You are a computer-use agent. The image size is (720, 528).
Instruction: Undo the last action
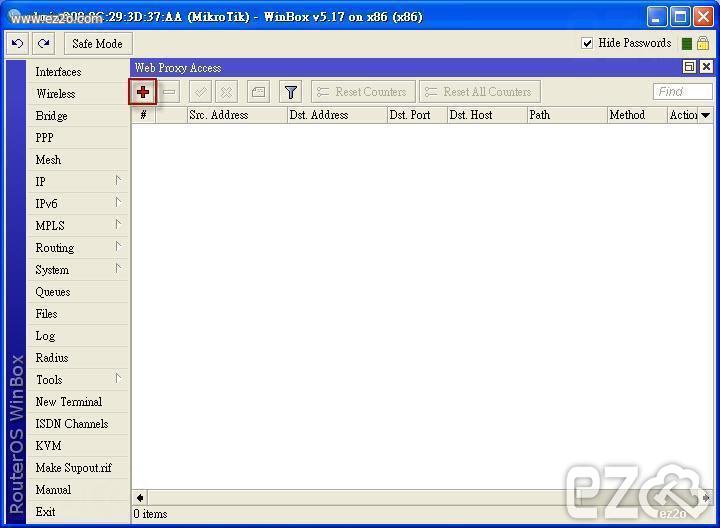17,44
